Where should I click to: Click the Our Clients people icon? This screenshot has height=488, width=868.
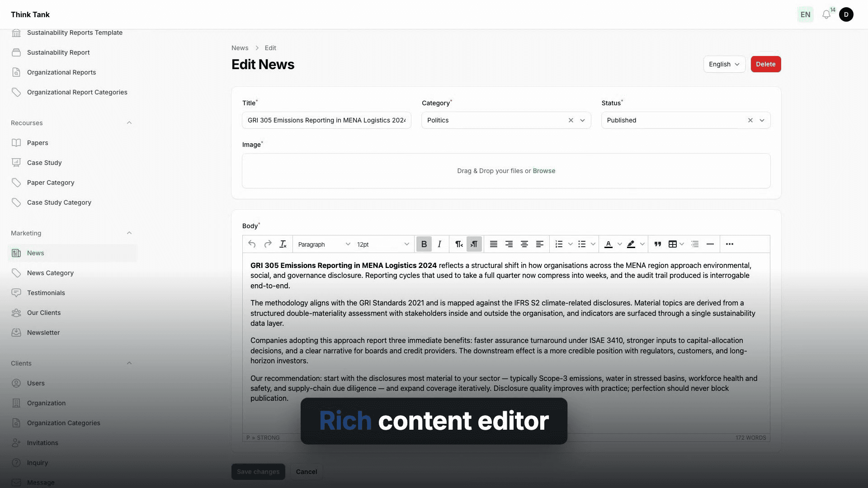coord(16,313)
